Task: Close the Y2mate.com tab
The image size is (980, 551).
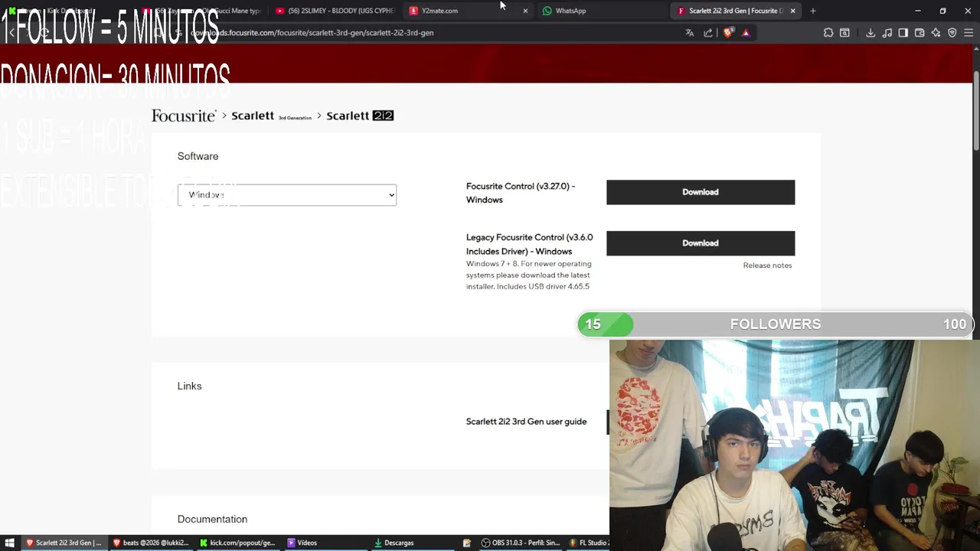Action: (x=525, y=11)
